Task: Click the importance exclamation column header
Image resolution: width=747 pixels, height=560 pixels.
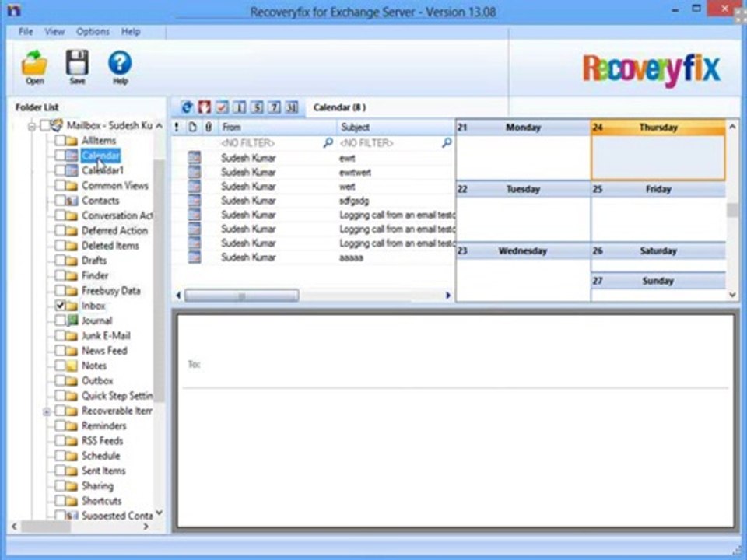Action: point(177,127)
